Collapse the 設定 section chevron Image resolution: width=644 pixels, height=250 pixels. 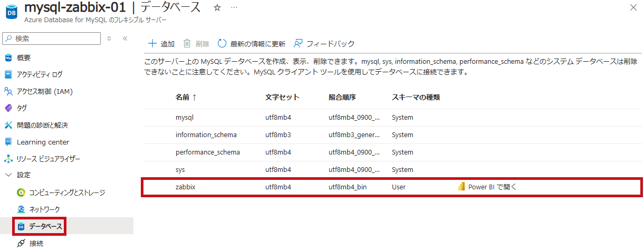[8, 175]
